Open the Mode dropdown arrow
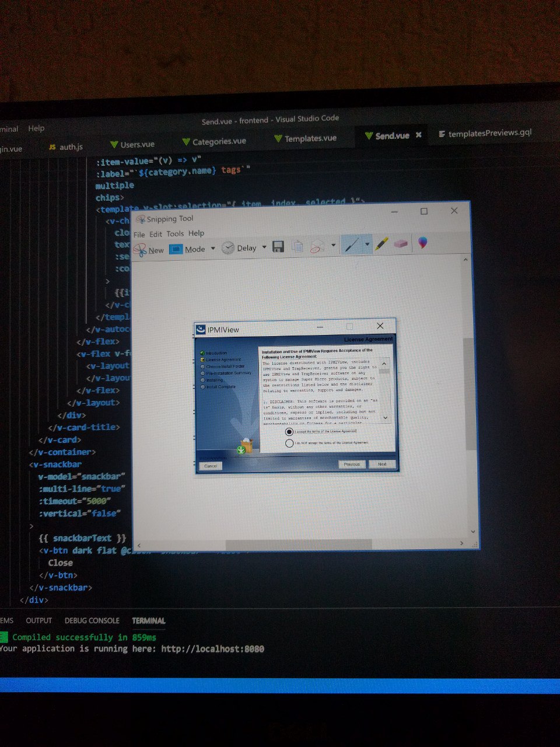This screenshot has height=747, width=560. pyautogui.click(x=213, y=249)
